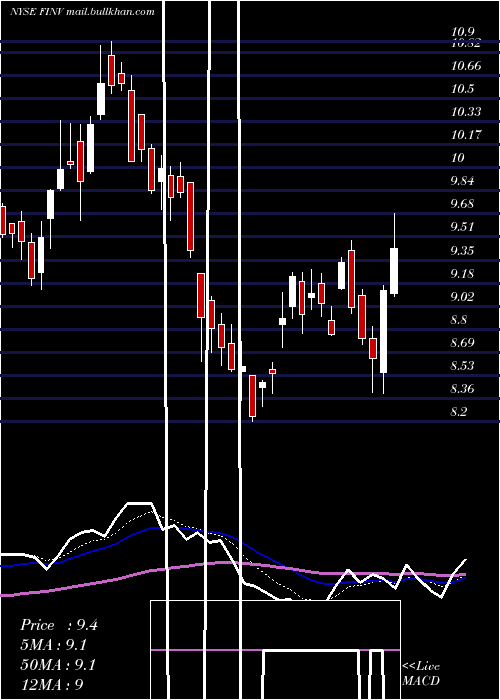
Task: Click the 9.18 price axis label
Action: tap(462, 274)
